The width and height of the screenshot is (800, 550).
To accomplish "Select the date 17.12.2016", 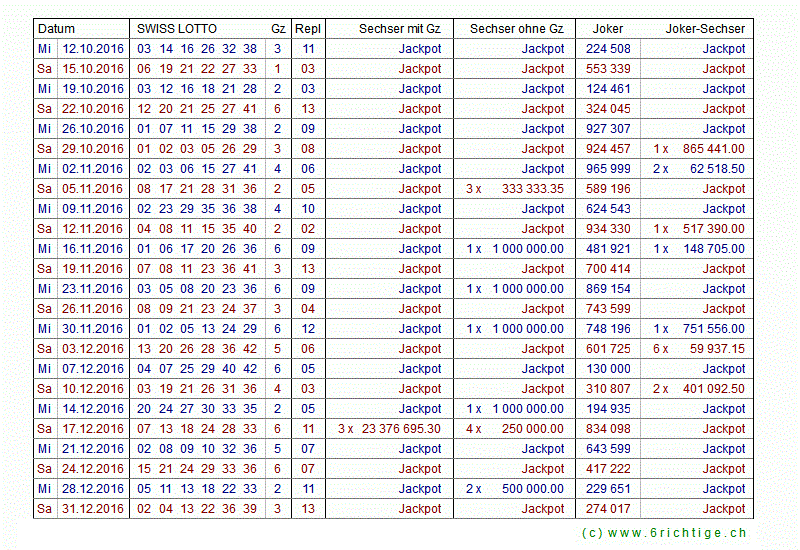I will coord(92,429).
